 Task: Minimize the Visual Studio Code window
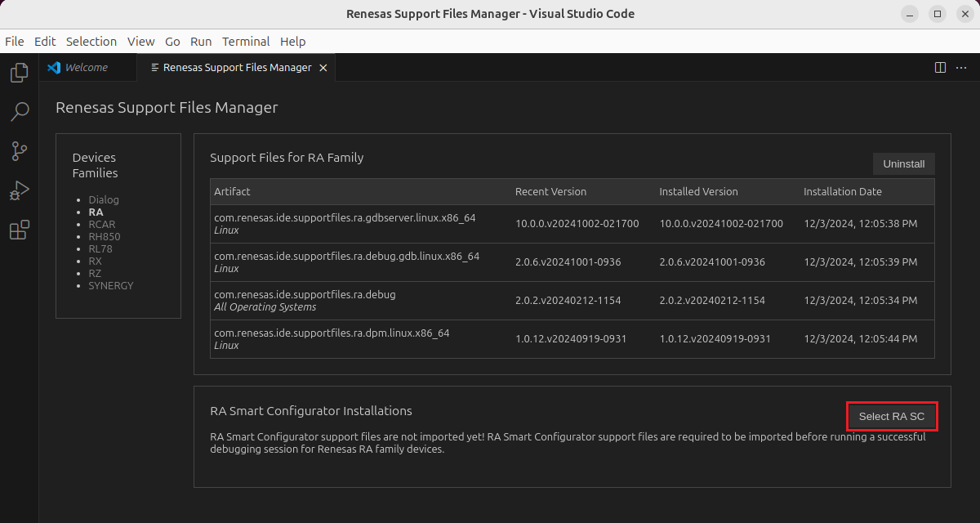910,14
